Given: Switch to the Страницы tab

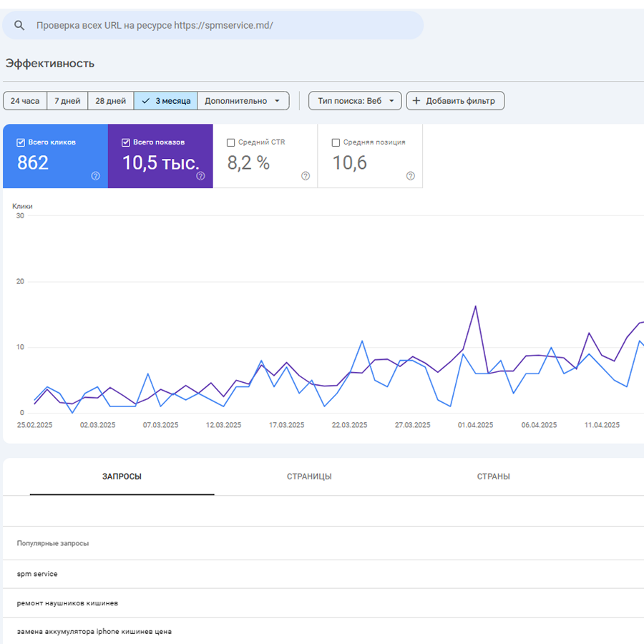Looking at the screenshot, I should point(309,477).
